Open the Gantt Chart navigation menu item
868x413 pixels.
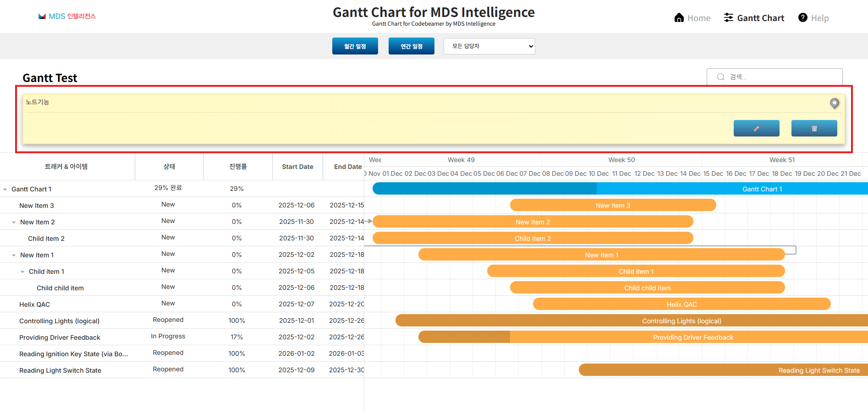pos(760,18)
